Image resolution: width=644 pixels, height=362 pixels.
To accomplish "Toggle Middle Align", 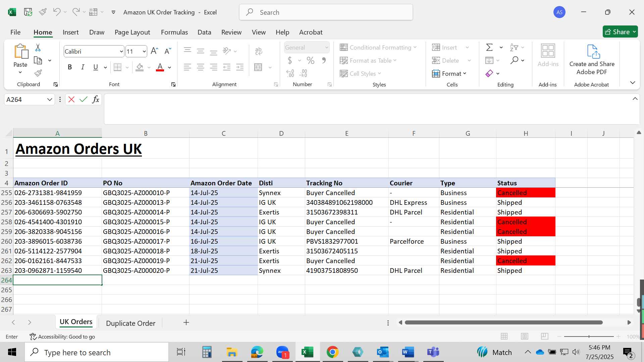I will (201, 51).
